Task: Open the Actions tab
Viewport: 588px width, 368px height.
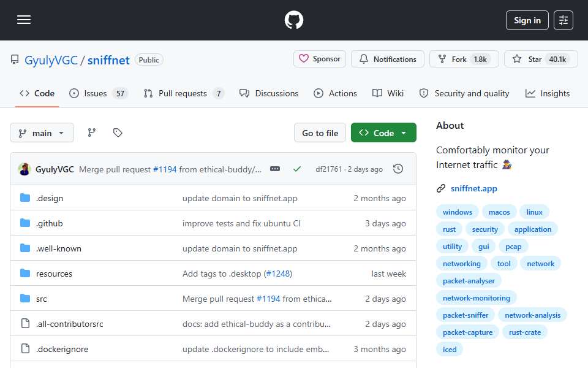Action: 335,93
